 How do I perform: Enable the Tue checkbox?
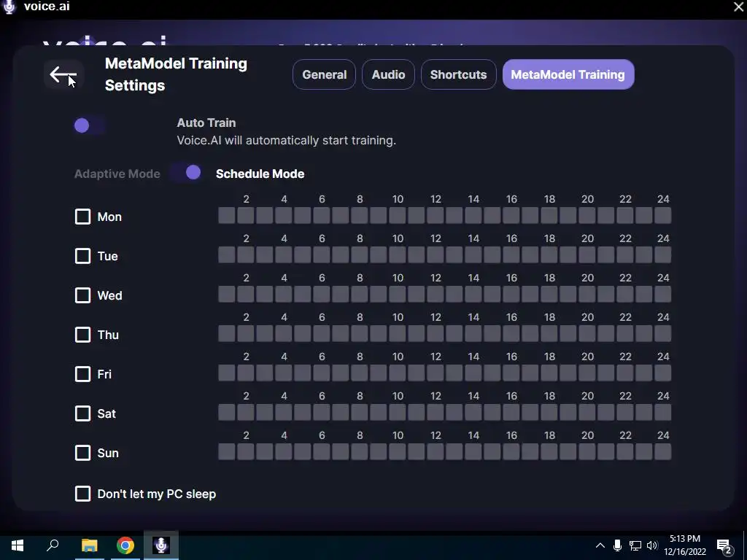(83, 256)
